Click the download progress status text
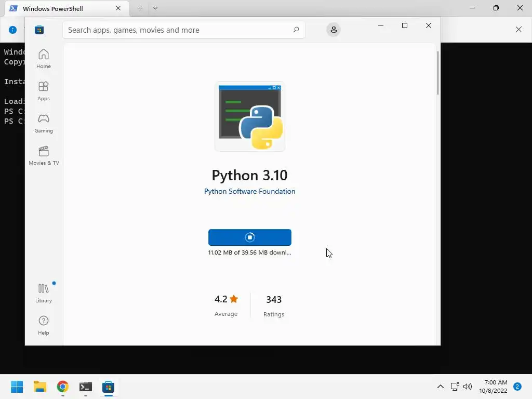This screenshot has height=399, width=532. pyautogui.click(x=250, y=252)
